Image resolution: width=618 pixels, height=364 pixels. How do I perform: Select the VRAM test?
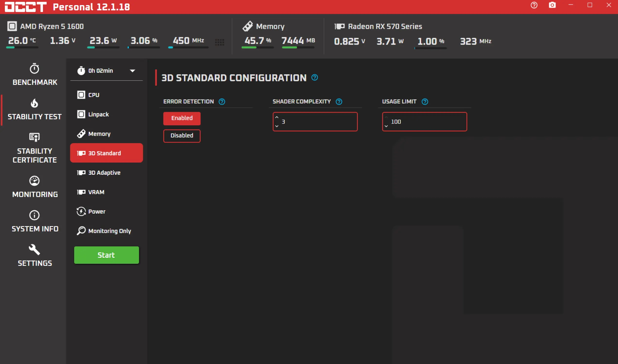click(x=96, y=192)
